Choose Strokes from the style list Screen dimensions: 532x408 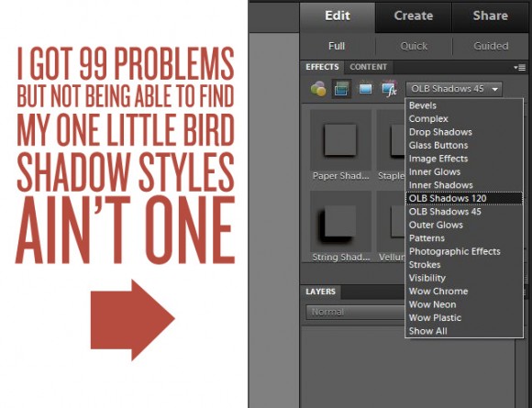[464, 265]
